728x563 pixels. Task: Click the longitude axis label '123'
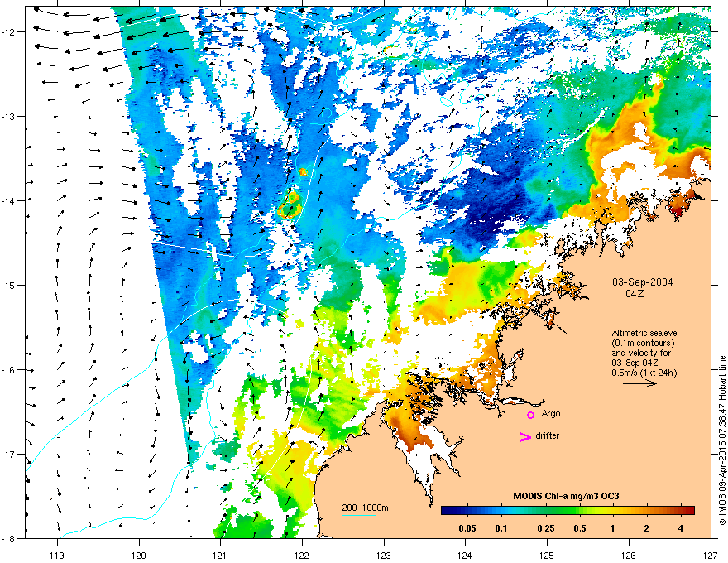[x=384, y=555]
